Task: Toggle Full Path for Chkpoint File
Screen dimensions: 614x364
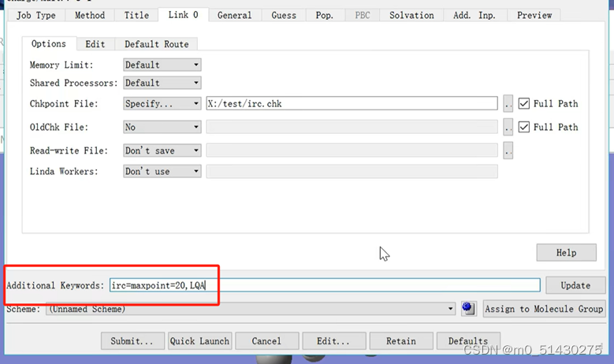Action: [x=524, y=103]
